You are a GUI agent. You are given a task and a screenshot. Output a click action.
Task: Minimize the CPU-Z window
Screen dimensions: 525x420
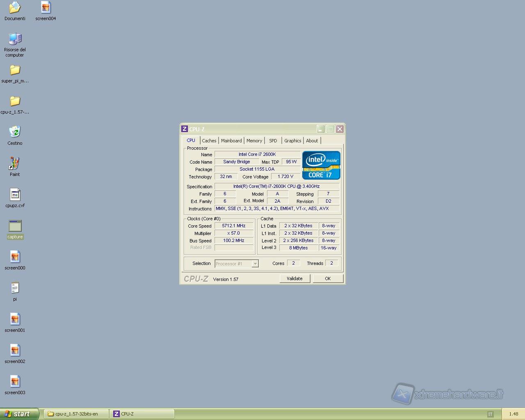tap(321, 129)
